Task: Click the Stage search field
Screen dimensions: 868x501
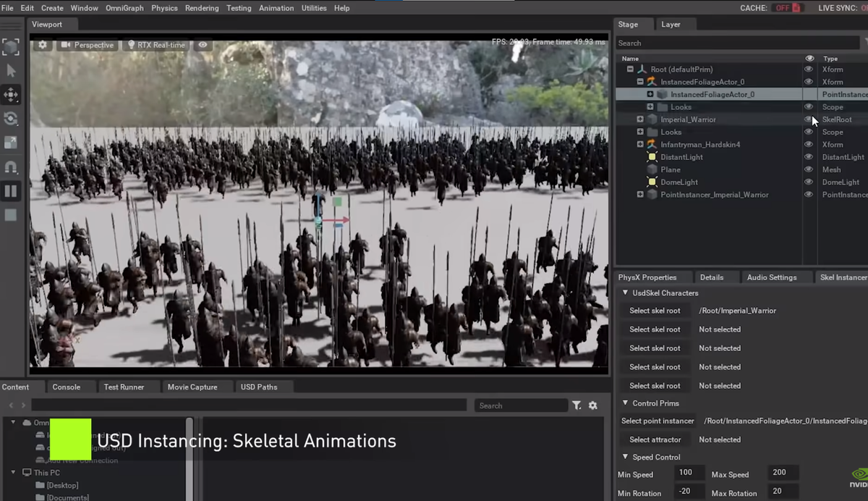Action: pos(737,43)
